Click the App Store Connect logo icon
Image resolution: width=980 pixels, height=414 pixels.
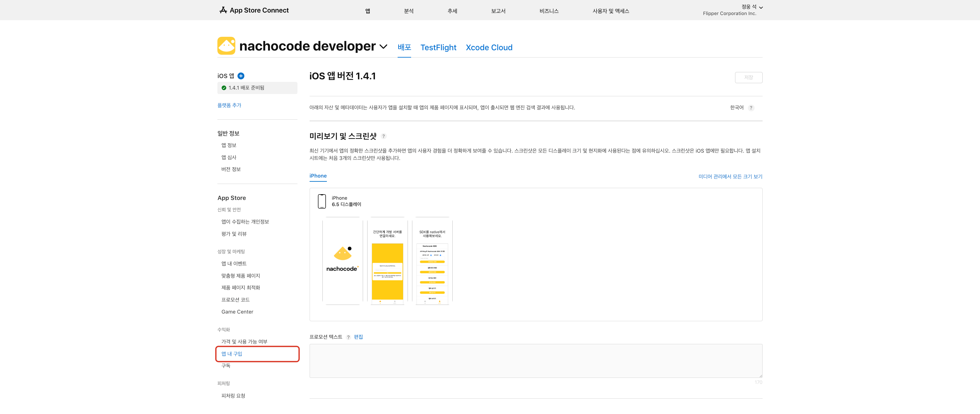[x=223, y=10]
